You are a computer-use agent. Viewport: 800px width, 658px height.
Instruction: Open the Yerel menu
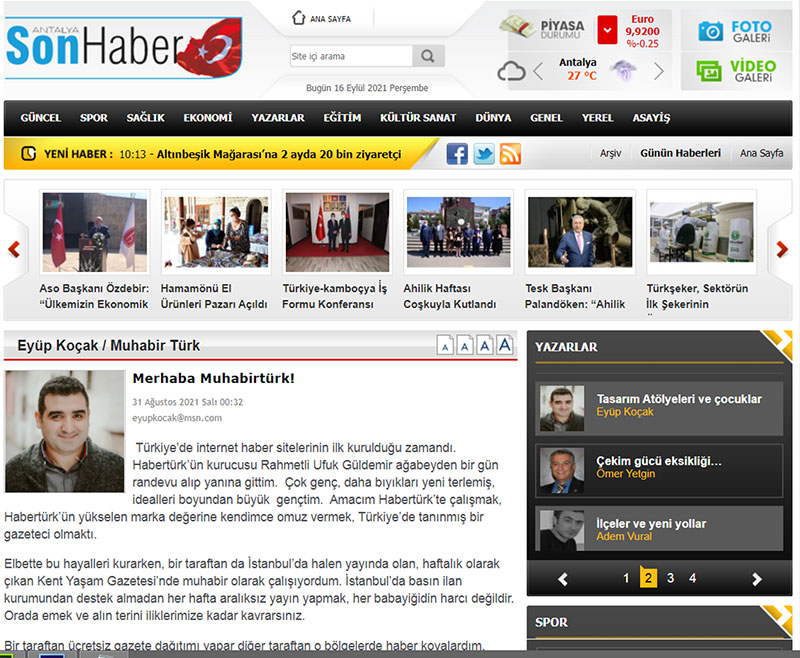(x=597, y=118)
